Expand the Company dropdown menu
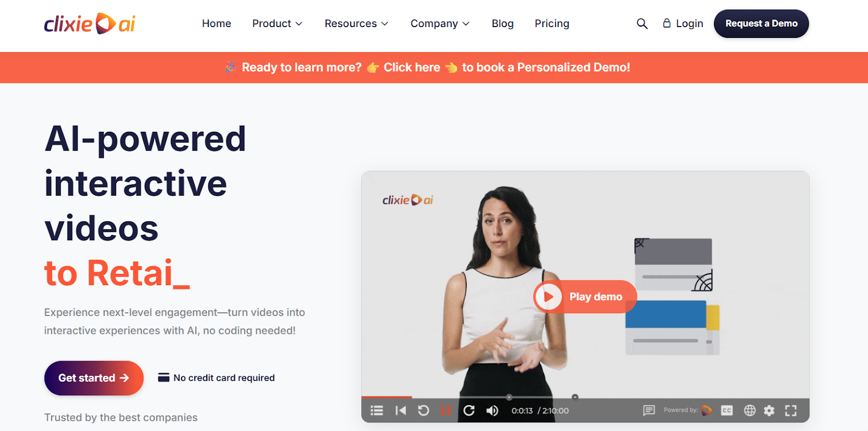Viewport: 868px width, 431px height. [440, 23]
